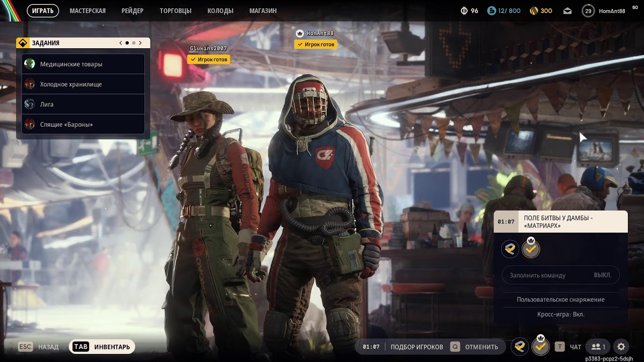Screen dimensions: 644x362
Task: Open the РЕЙДЕР tab
Action: (x=132, y=11)
